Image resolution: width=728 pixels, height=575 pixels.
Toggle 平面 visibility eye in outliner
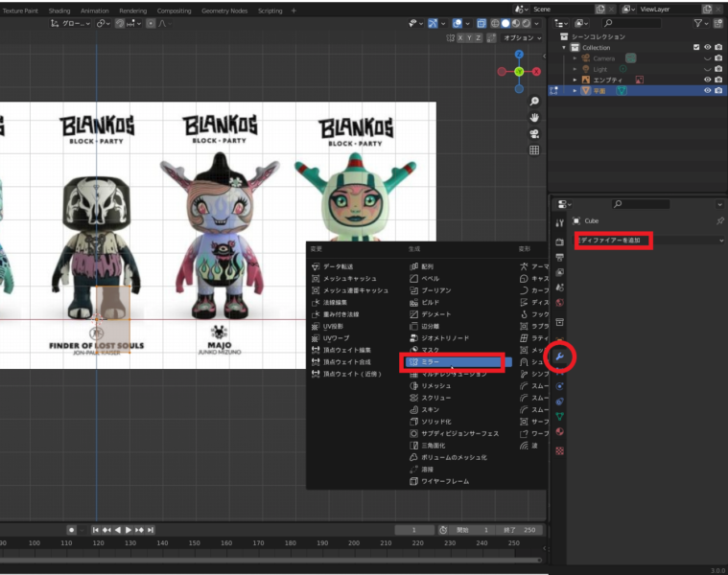pyautogui.click(x=708, y=90)
